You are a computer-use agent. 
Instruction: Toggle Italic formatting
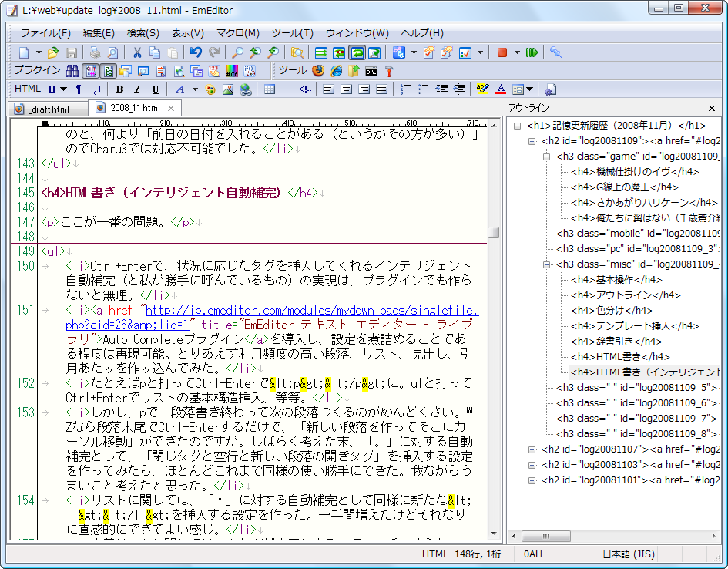(x=137, y=89)
